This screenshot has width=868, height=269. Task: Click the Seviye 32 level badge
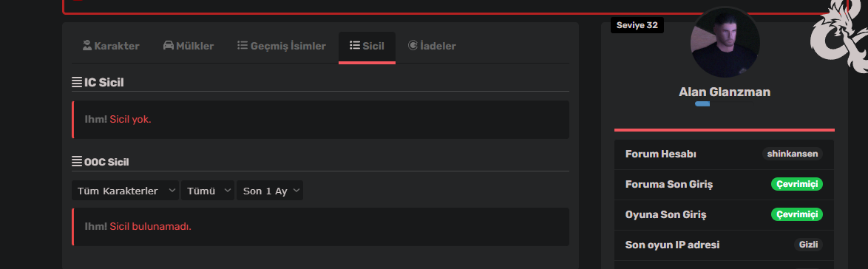tap(637, 25)
